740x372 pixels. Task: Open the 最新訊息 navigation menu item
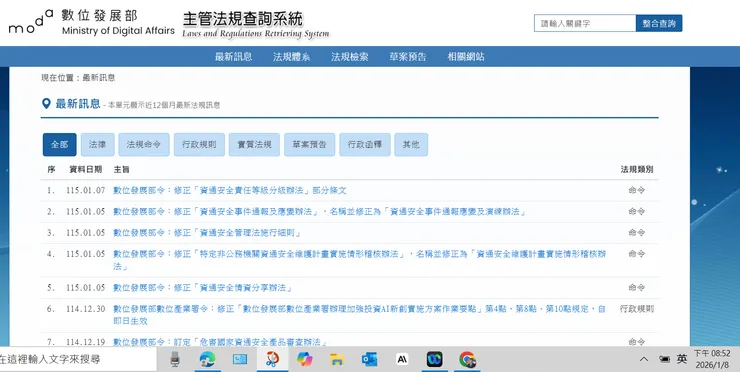tap(233, 57)
